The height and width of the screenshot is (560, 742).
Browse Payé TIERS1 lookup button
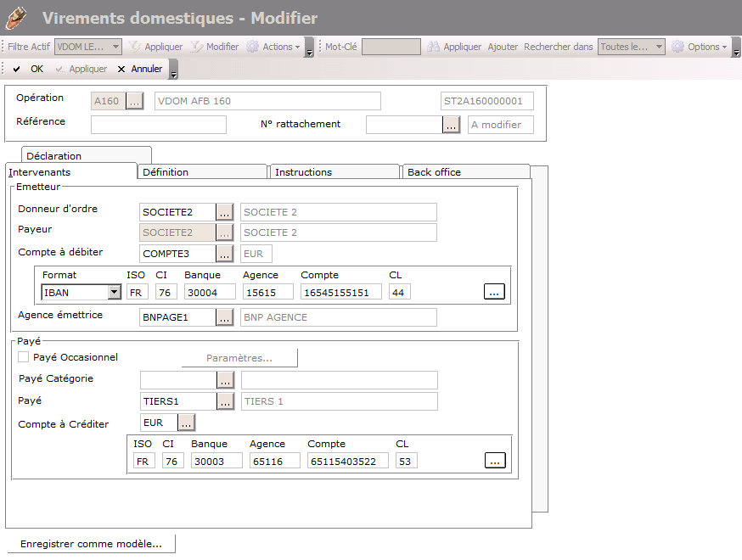224,401
